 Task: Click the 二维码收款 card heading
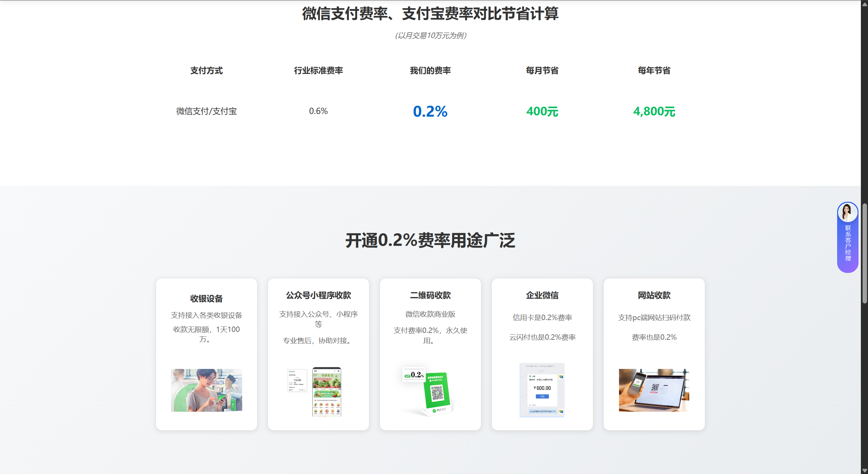[x=430, y=295]
